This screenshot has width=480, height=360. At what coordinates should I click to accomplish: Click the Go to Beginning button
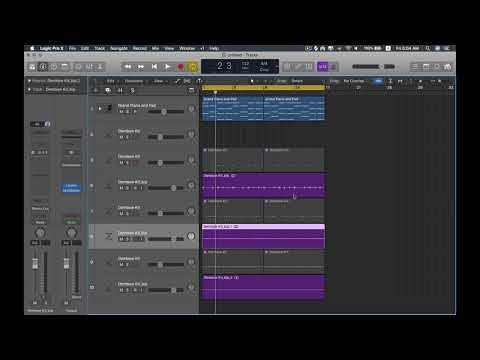154,67
